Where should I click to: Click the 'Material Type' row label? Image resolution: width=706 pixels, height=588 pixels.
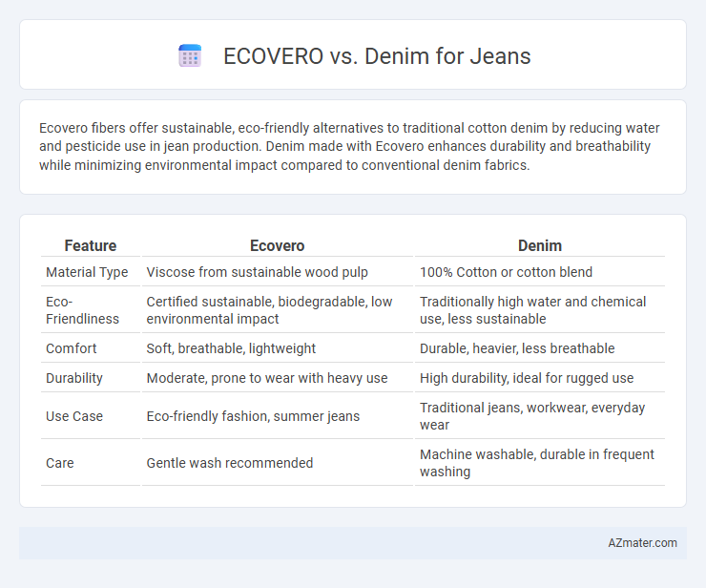pos(87,272)
